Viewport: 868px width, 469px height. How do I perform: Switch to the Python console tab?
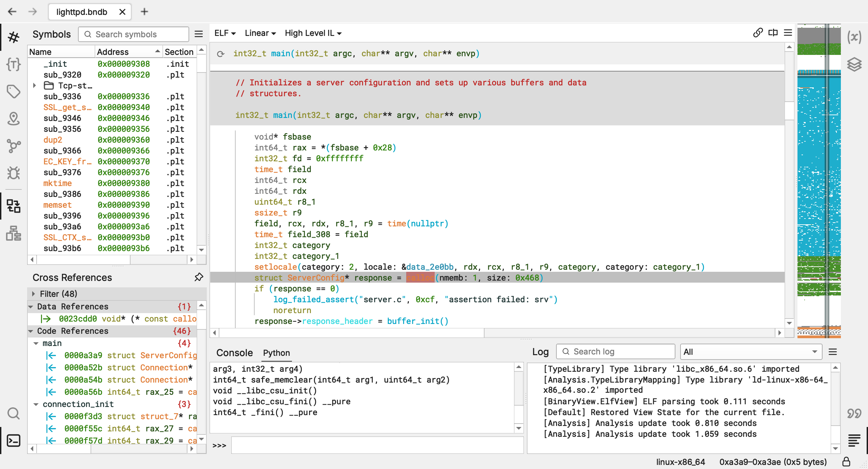[x=276, y=353]
